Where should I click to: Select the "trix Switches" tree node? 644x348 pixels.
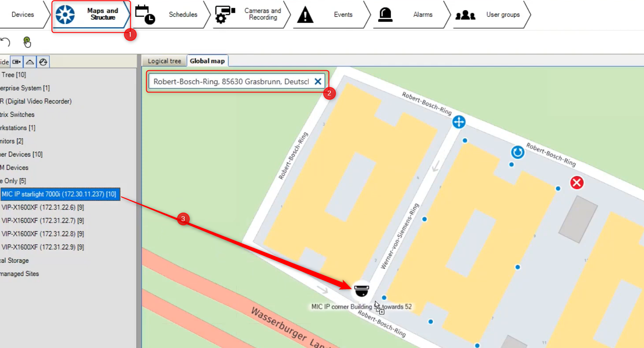(x=17, y=115)
